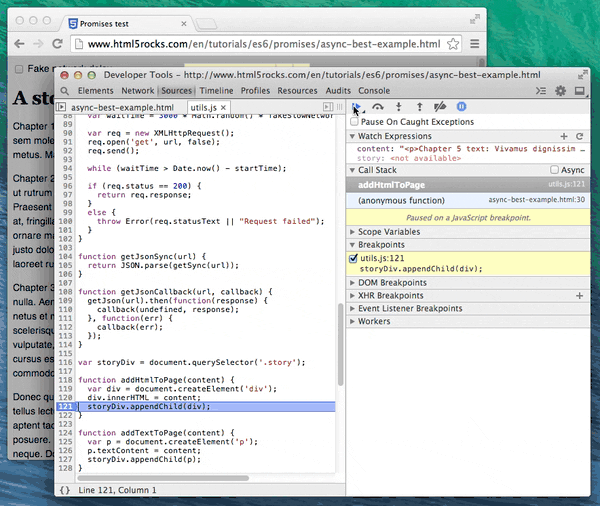This screenshot has width=600, height=506.
Task: Deactivate all breakpoints
Action: coord(440,106)
